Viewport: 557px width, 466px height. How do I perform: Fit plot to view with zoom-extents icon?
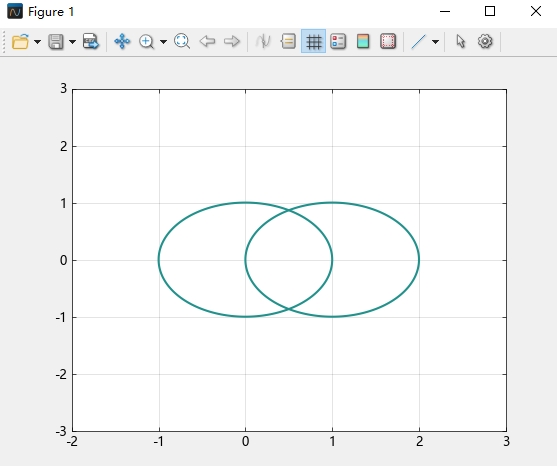pos(182,42)
